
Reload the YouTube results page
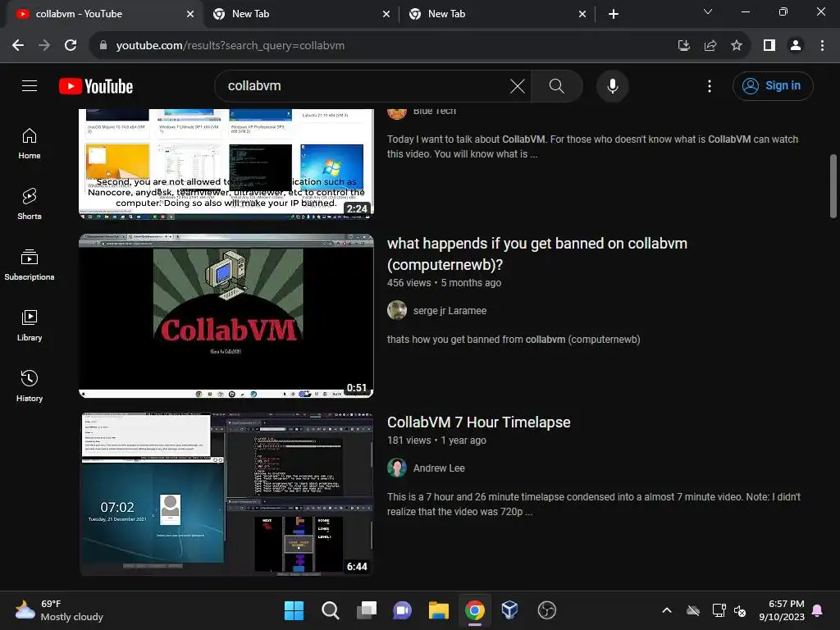[x=71, y=46]
